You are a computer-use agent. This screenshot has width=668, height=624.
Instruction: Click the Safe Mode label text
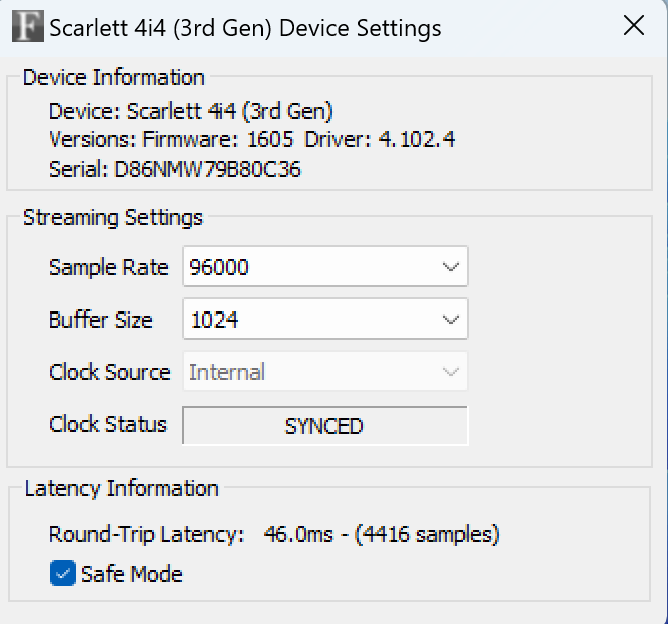(132, 574)
